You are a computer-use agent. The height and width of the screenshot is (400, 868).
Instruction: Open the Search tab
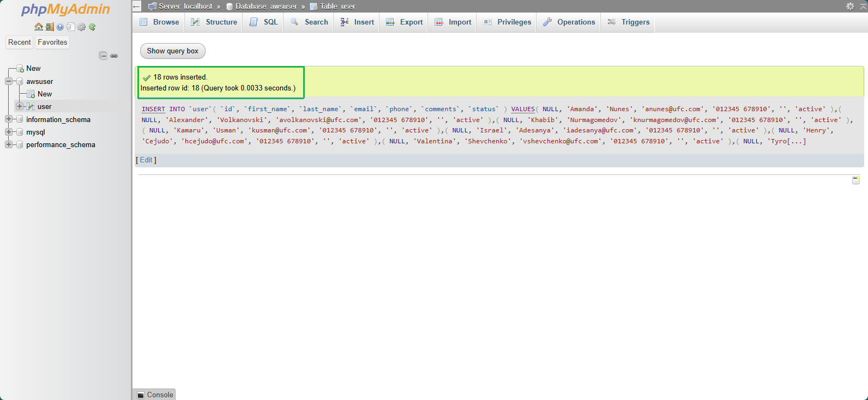click(x=309, y=22)
